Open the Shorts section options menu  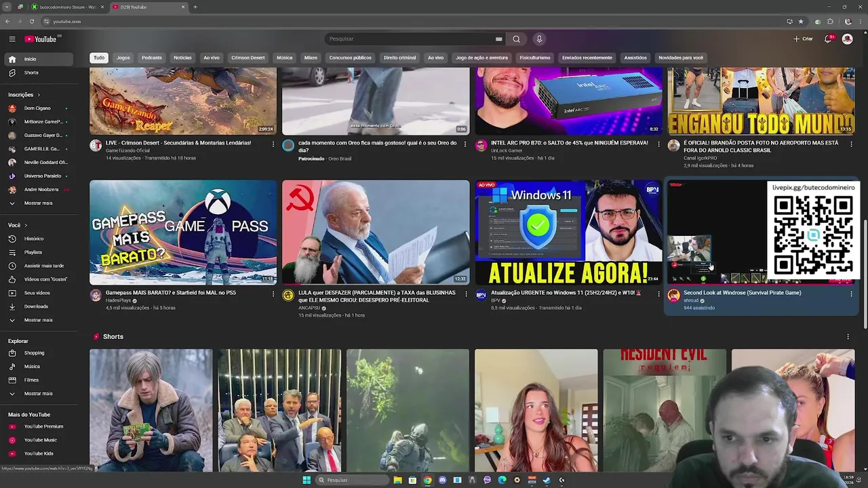(848, 337)
